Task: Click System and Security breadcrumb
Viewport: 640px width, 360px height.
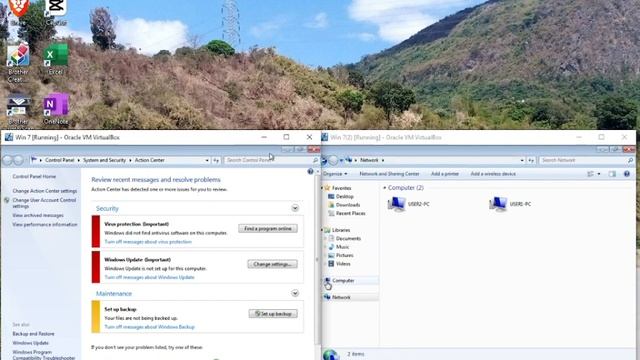Action: (104, 160)
